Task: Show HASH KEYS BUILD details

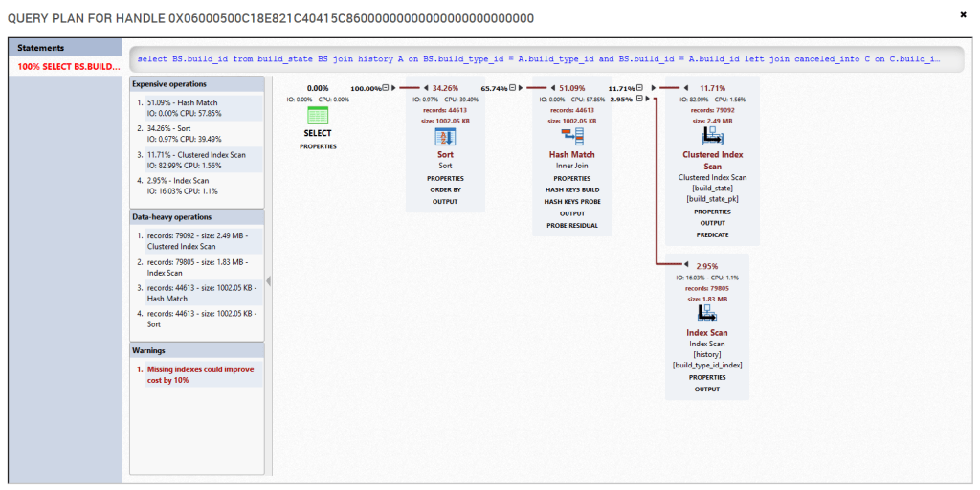Action: pyautogui.click(x=571, y=190)
